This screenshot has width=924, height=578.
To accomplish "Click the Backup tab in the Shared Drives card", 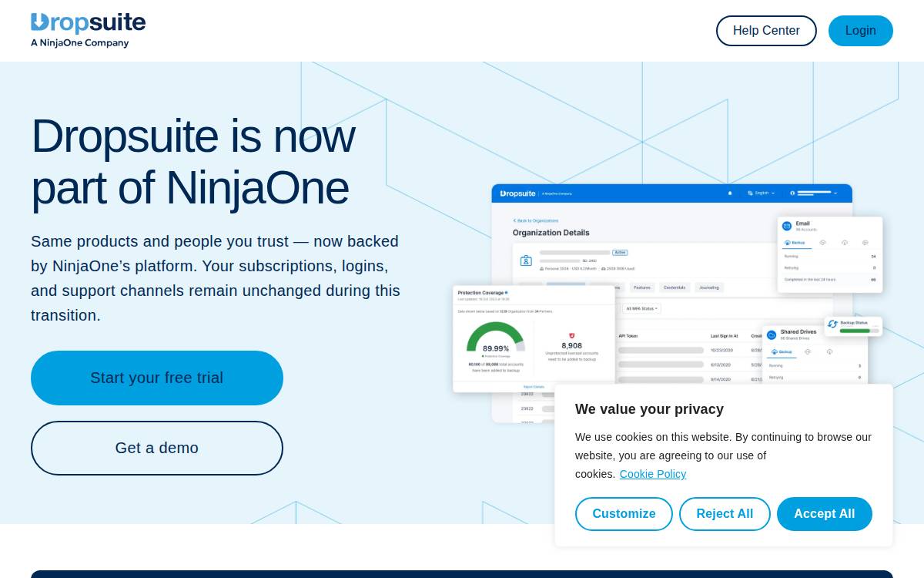I will click(x=781, y=351).
